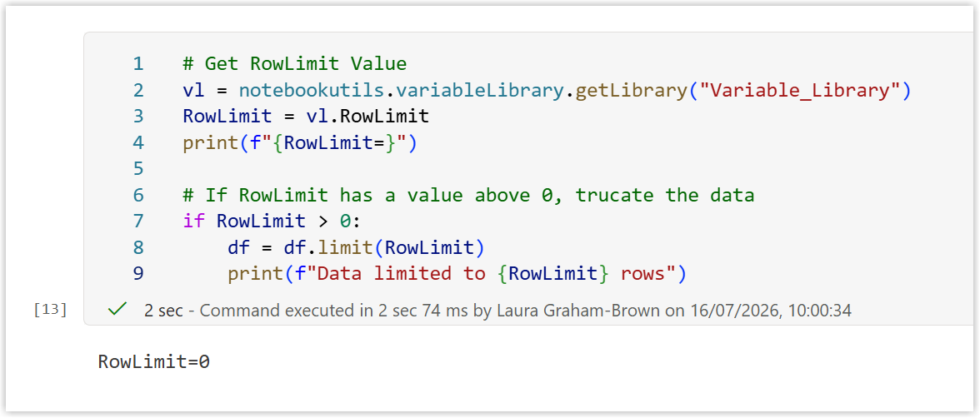The width and height of the screenshot is (980, 418).
Task: Click the 'RowLimit=0' cell output
Action: [x=153, y=361]
